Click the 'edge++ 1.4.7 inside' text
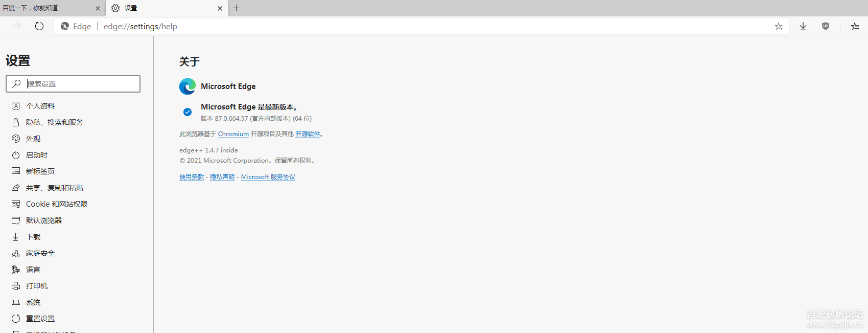The image size is (868, 333). pyautogui.click(x=208, y=150)
